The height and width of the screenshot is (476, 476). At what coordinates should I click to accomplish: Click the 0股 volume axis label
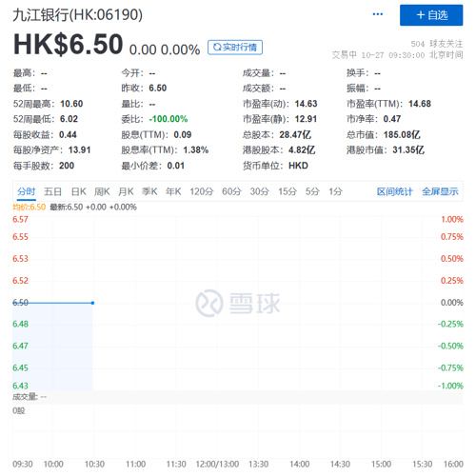[19, 410]
